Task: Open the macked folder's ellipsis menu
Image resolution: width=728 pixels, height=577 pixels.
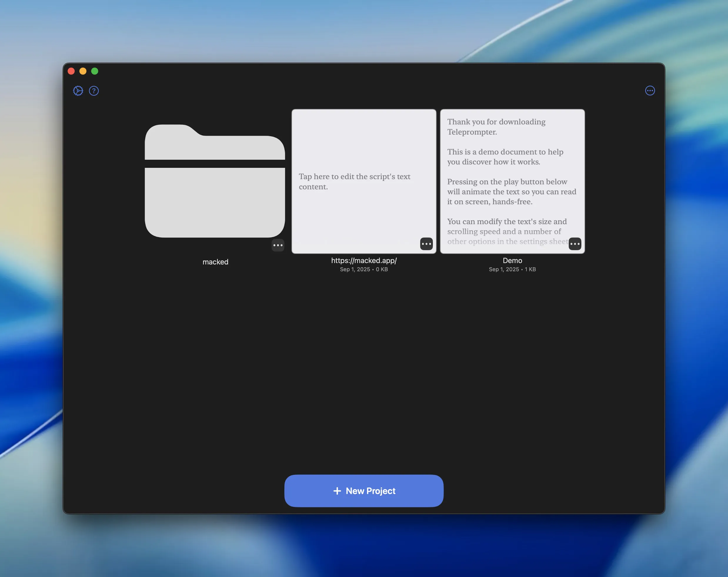Action: coord(278,245)
